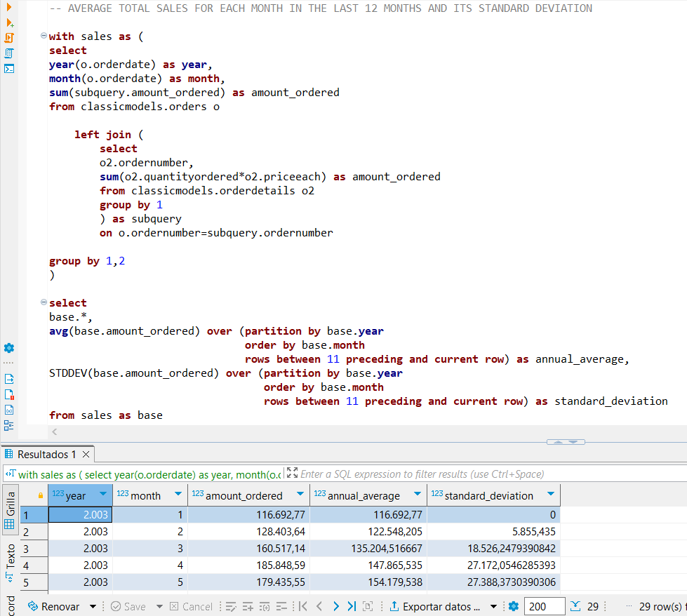Image resolution: width=687 pixels, height=616 pixels.
Task: Switch to the Grilla grid view tab
Action: pyautogui.click(x=10, y=509)
